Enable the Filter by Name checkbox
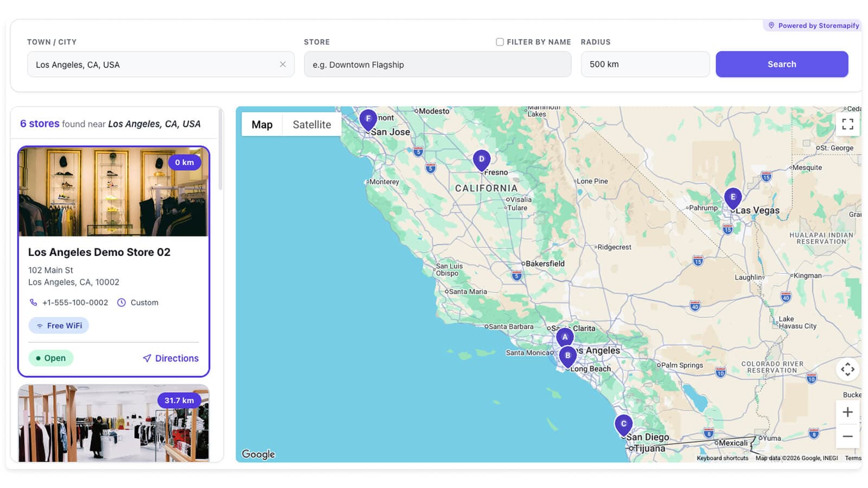The height and width of the screenshot is (488, 868). coord(500,42)
